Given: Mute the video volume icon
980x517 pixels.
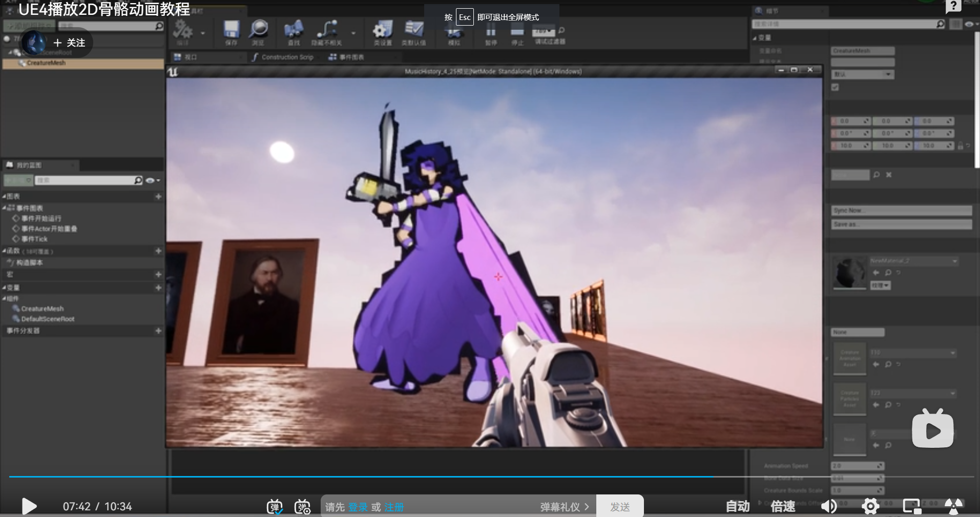Looking at the screenshot, I should pos(828,506).
